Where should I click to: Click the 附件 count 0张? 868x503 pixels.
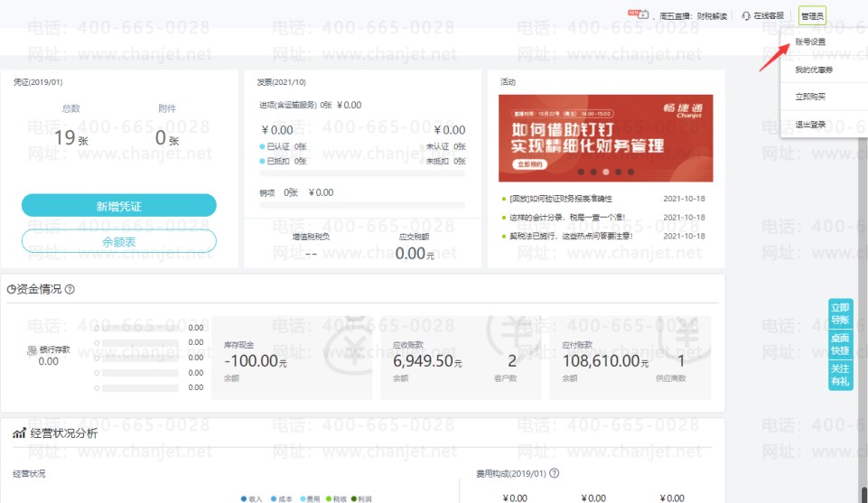(166, 137)
